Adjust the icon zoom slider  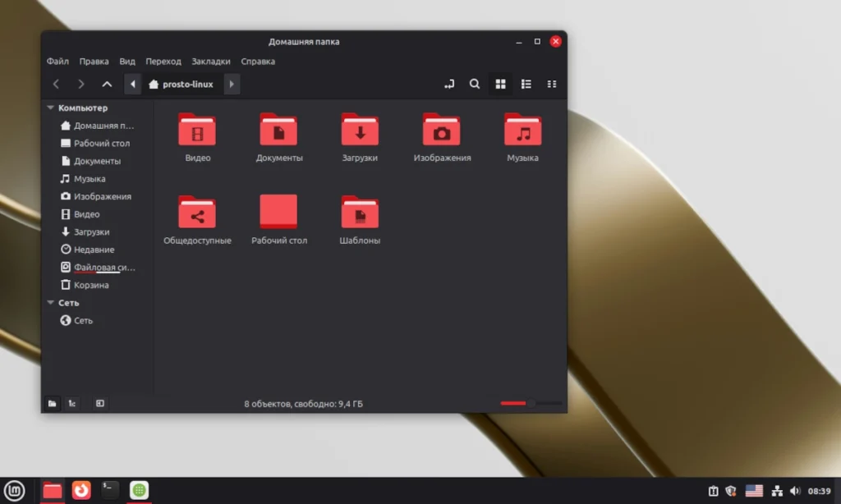point(531,403)
